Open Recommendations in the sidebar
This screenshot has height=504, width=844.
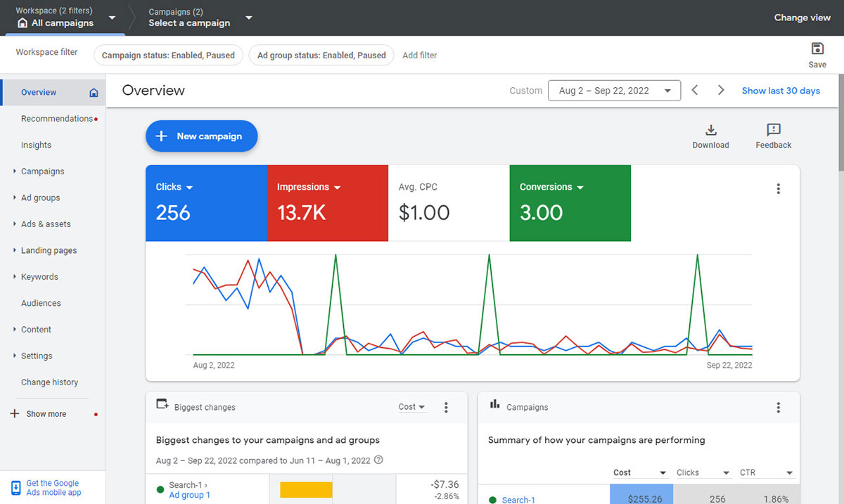pos(56,119)
